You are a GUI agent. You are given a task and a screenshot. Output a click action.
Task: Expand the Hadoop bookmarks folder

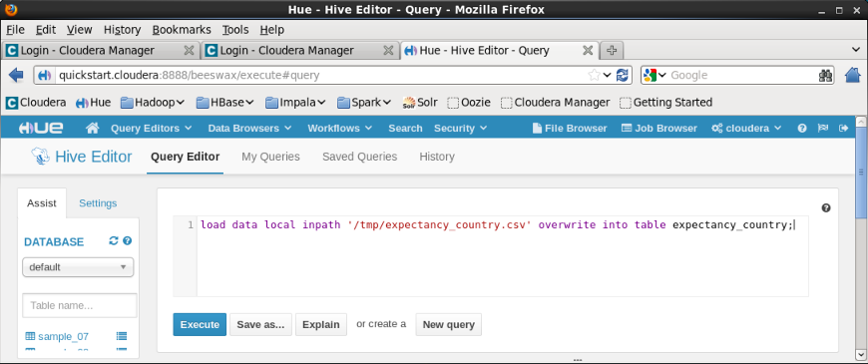tap(153, 103)
